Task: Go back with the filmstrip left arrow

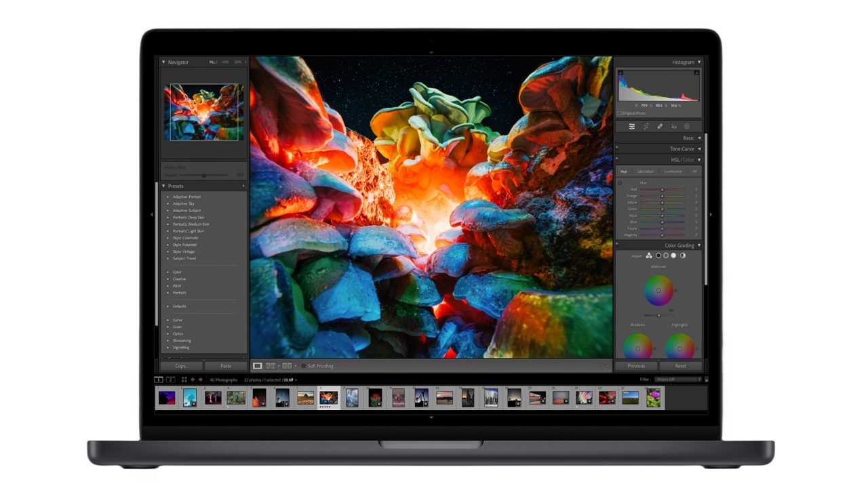Action: click(193, 380)
